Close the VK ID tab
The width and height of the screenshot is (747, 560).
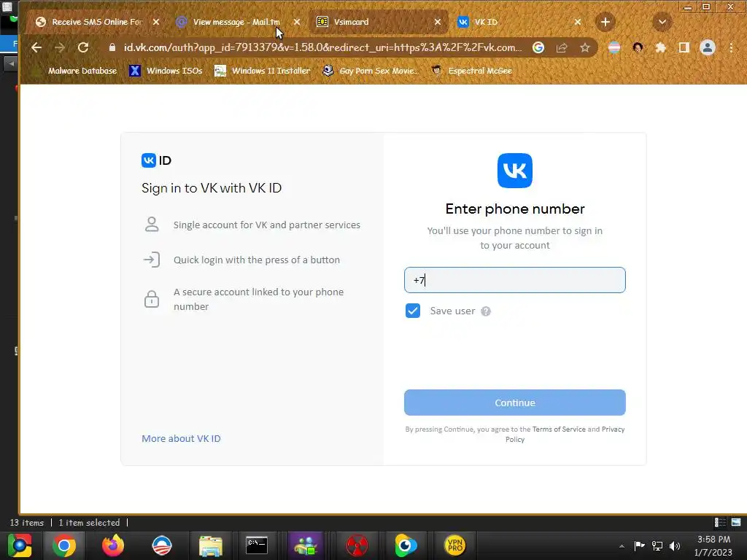[x=578, y=22]
